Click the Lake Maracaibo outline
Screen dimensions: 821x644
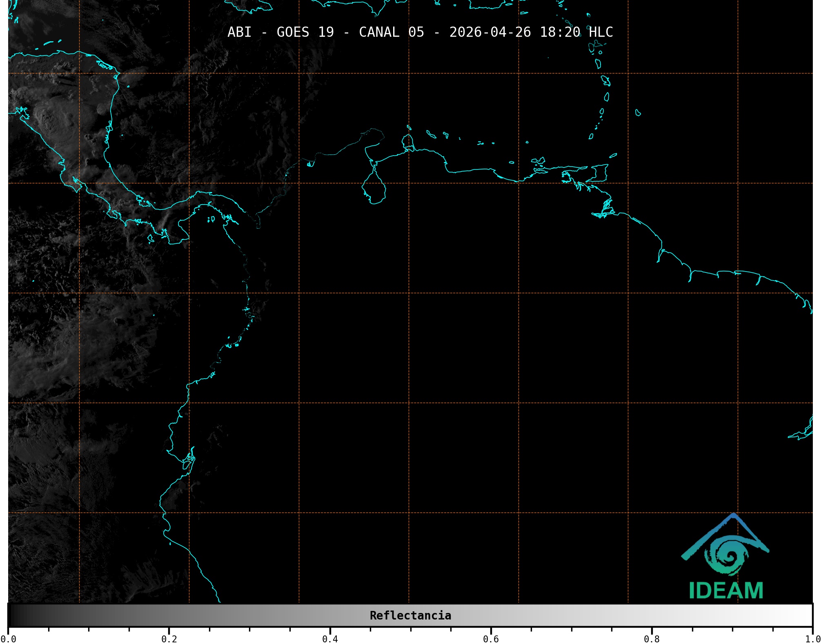(374, 187)
